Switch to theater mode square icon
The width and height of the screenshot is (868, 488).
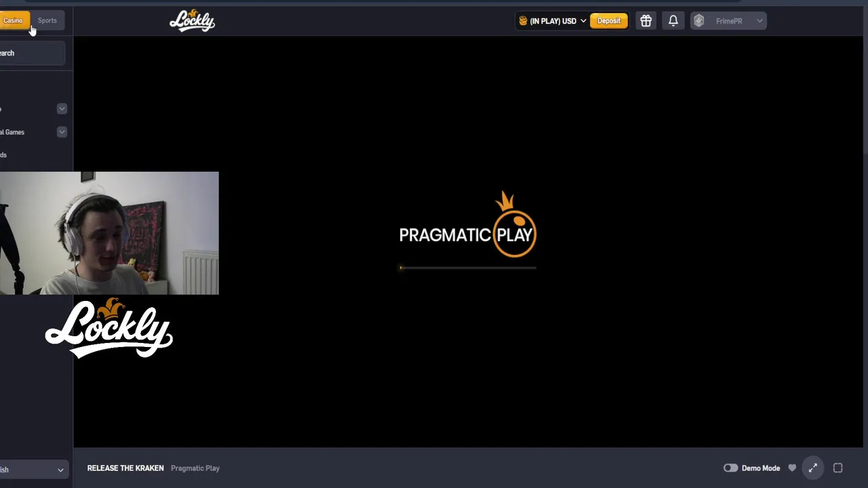pyautogui.click(x=837, y=468)
